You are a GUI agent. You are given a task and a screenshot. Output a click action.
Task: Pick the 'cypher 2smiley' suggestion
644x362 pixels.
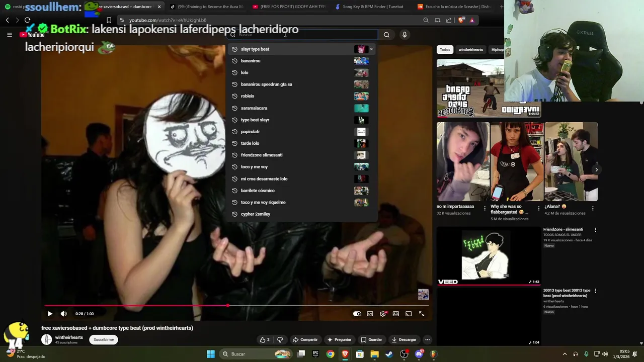coord(302,214)
